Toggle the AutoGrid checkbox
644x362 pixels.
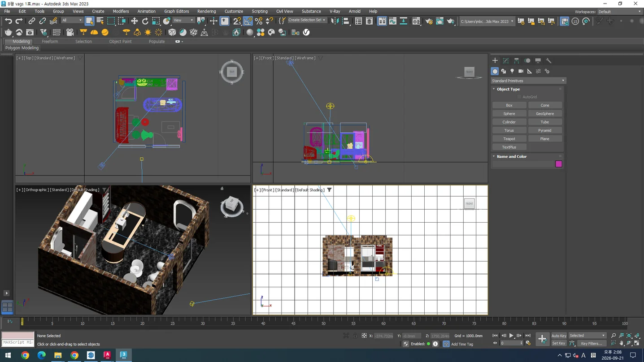click(x=519, y=97)
